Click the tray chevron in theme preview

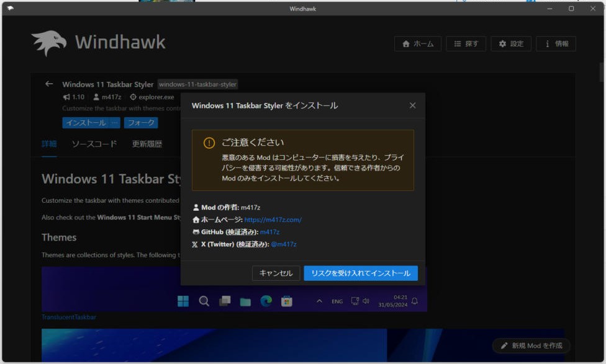pos(319,301)
